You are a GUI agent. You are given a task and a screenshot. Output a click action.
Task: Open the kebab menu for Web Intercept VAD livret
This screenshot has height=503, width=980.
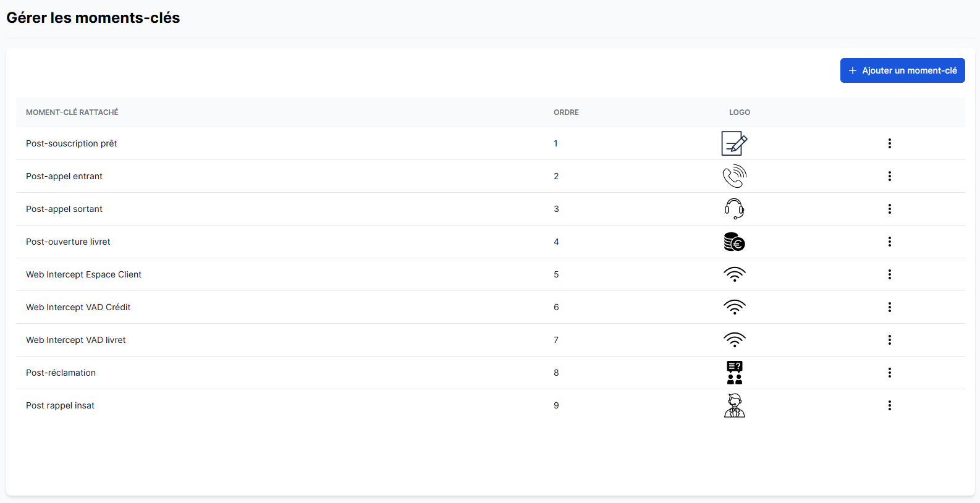point(889,340)
